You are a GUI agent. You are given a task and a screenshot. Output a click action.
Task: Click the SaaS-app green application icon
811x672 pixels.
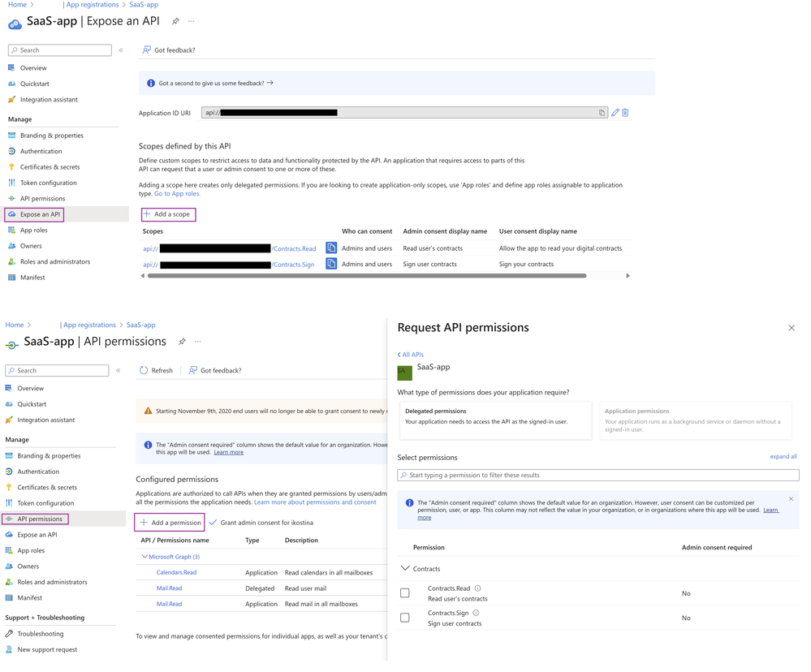404,373
